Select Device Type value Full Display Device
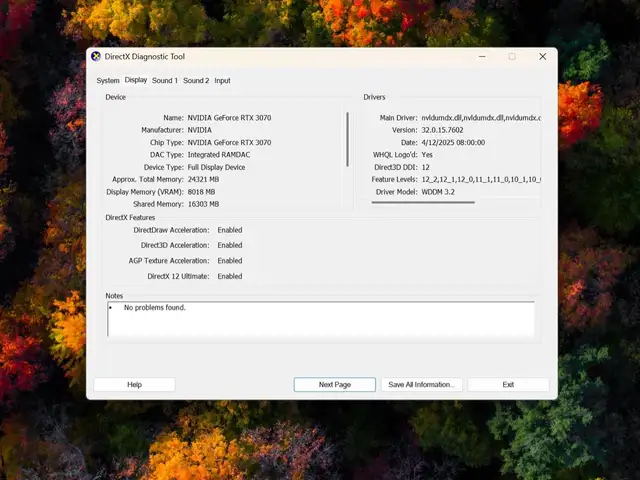640x480 pixels. pos(216,167)
